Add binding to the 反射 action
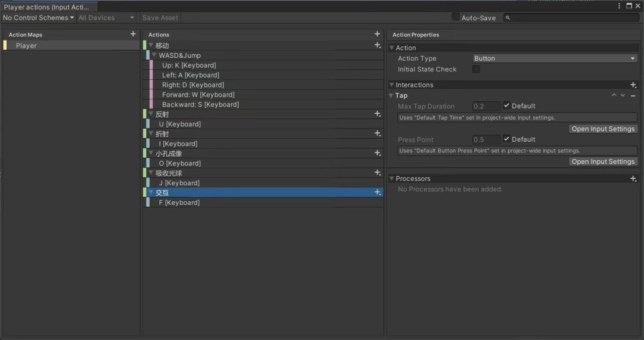644x340 pixels. [377, 114]
